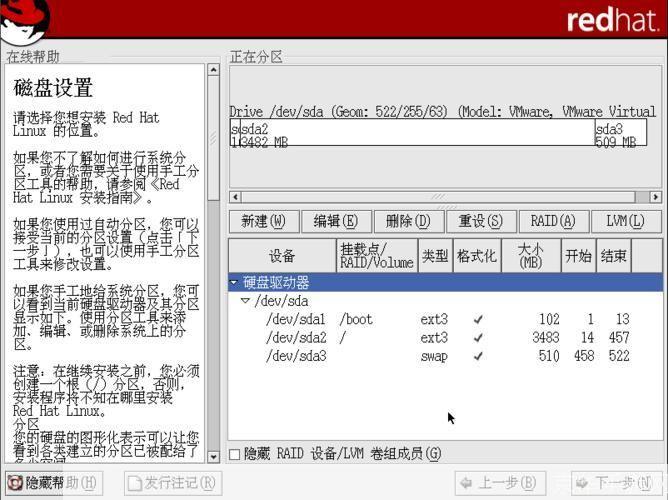Click the 格式化 column header
This screenshot has height=500, width=668.
[x=477, y=256]
